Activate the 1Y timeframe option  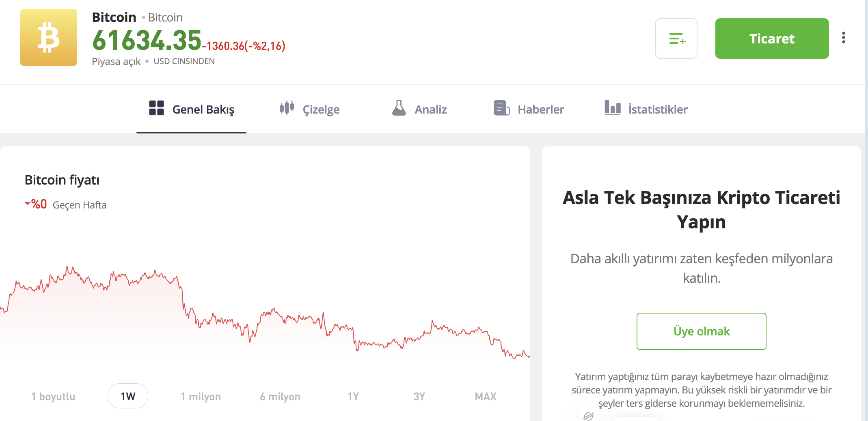[x=352, y=395]
